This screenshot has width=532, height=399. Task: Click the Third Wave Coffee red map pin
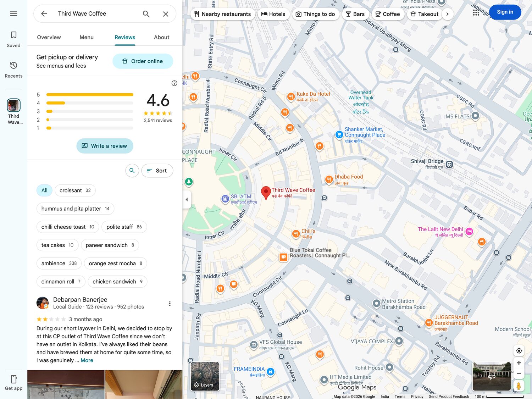click(x=266, y=193)
